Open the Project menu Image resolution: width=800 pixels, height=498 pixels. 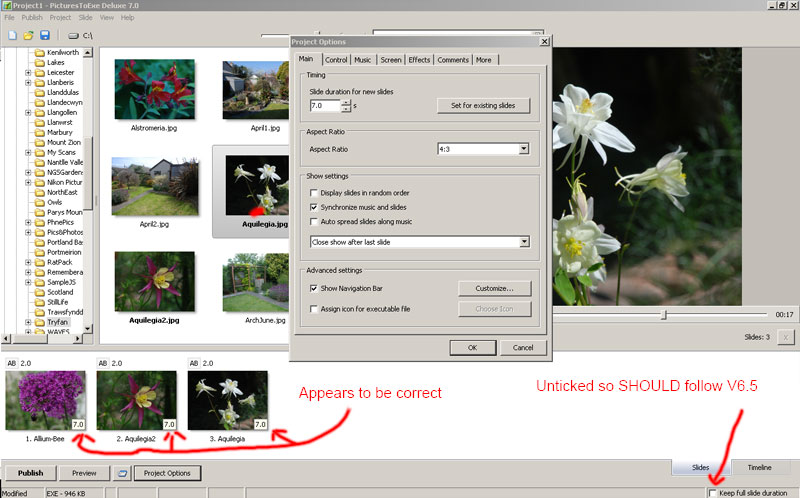pyautogui.click(x=60, y=17)
